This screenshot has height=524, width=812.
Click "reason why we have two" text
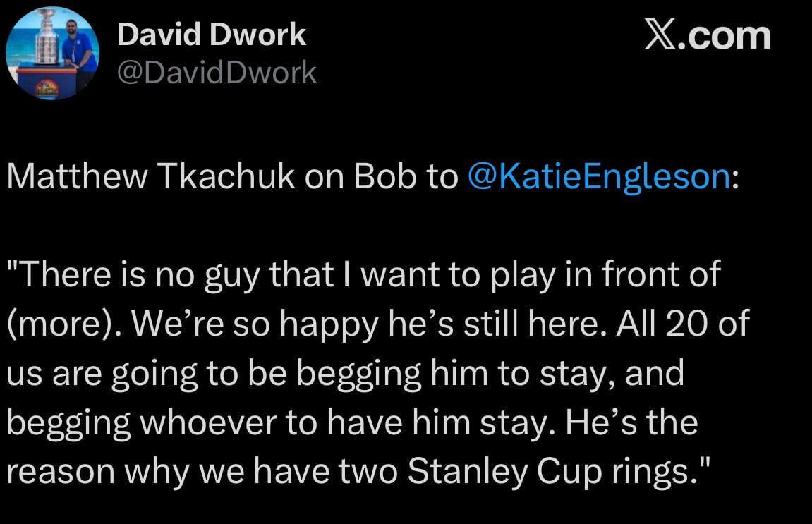tap(201, 470)
